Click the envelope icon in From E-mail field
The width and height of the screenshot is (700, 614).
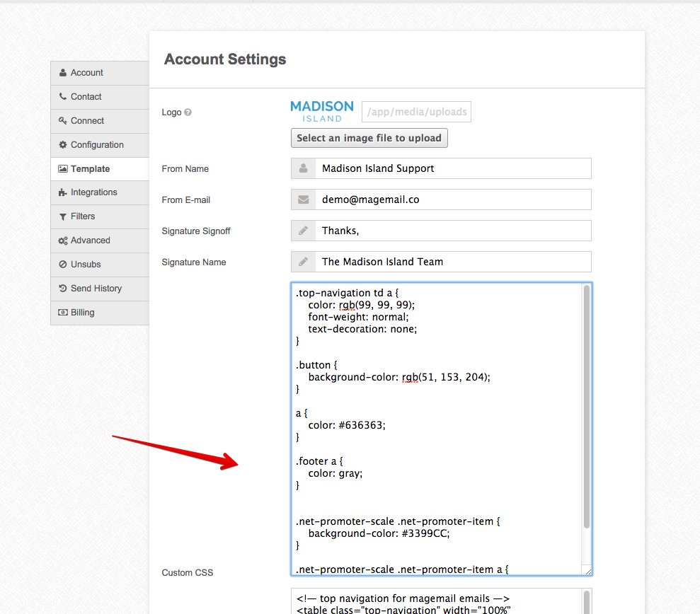(x=303, y=199)
